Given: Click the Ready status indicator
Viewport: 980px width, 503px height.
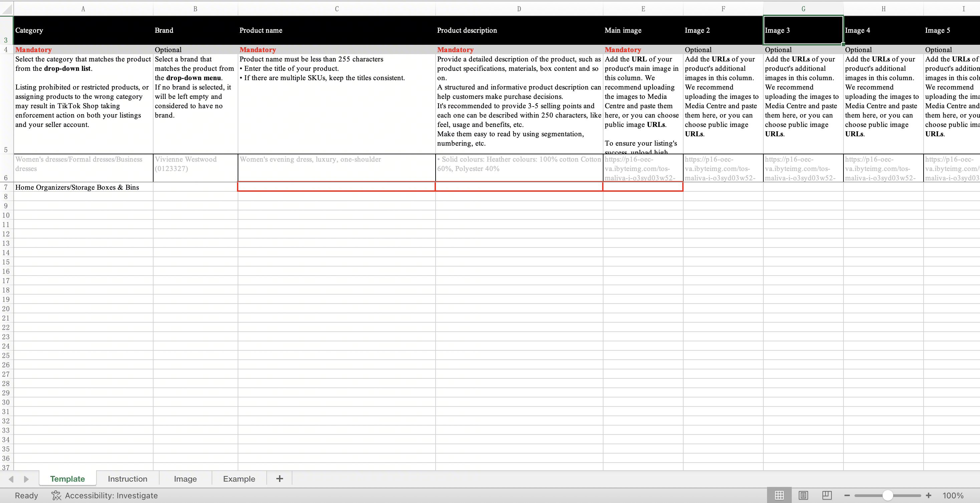Looking at the screenshot, I should tap(26, 495).
